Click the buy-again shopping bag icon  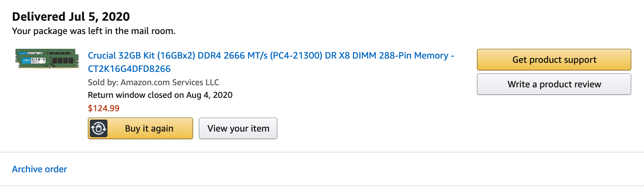pyautogui.click(x=99, y=128)
